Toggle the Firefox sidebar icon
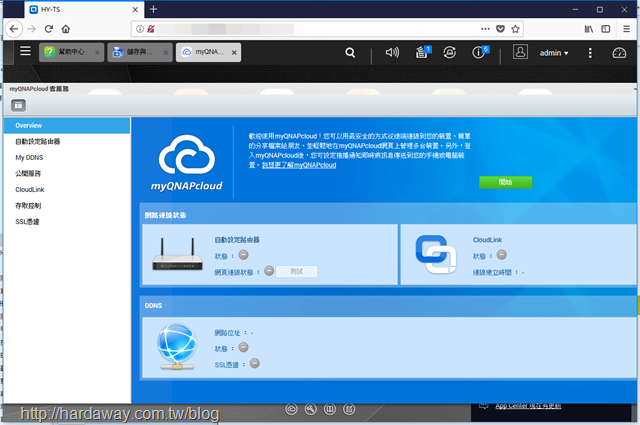Screen dimensions: 640x425 click(x=606, y=29)
